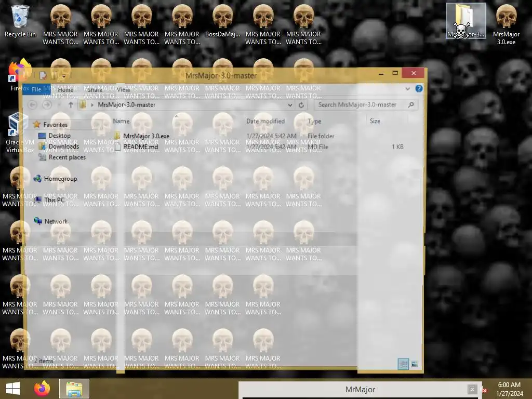Go up one folder level
The height and width of the screenshot is (399, 532).
coord(71,105)
